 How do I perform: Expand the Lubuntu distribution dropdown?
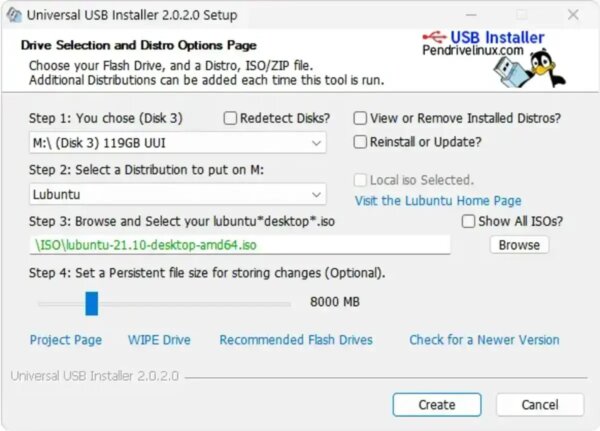tap(178, 194)
